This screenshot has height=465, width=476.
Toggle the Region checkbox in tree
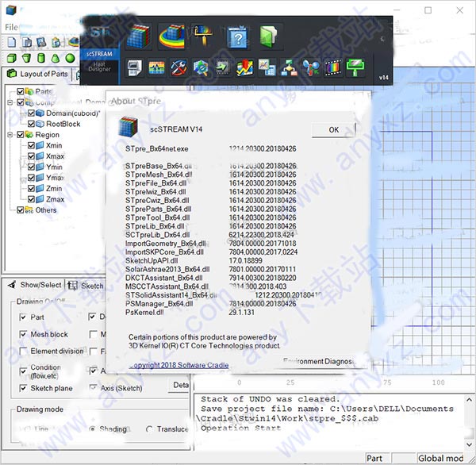click(21, 134)
